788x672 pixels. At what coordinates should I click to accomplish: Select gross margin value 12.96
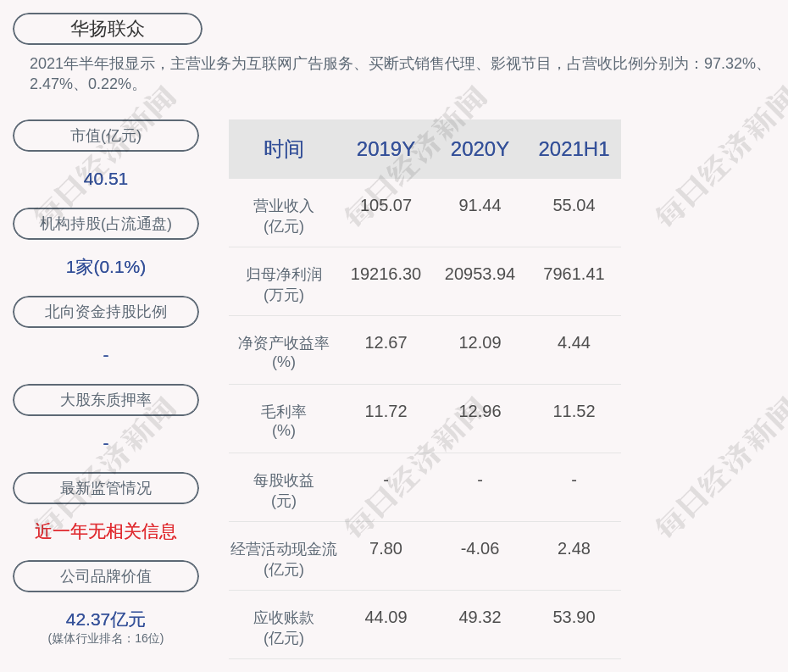click(x=480, y=411)
